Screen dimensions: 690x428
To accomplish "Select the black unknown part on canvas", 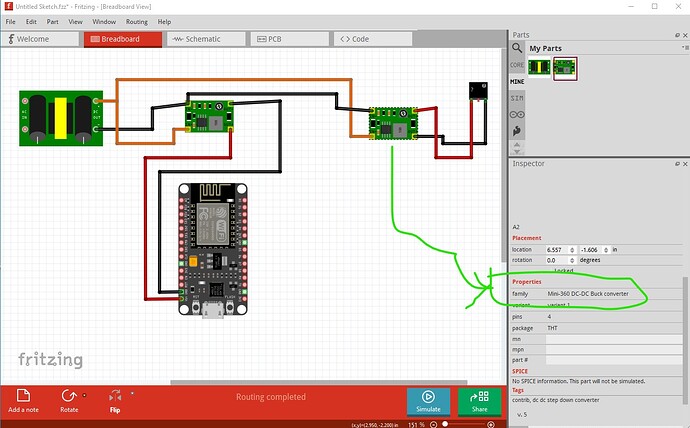I will tap(478, 91).
